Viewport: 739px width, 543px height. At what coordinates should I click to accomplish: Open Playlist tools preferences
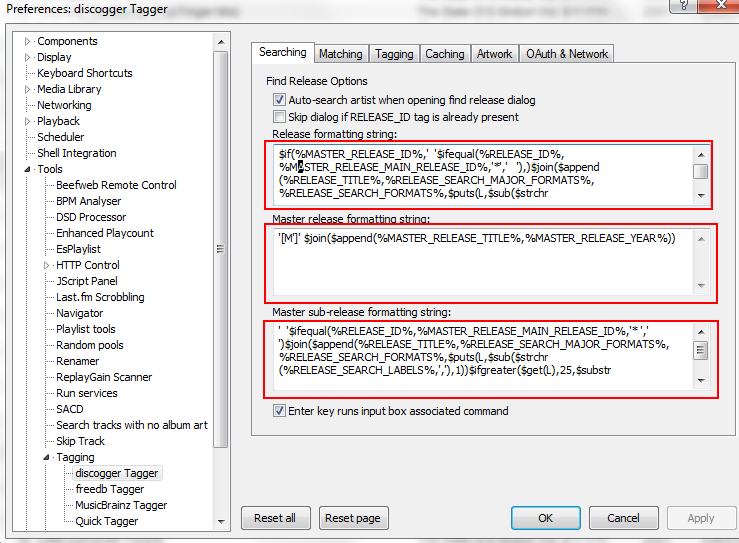86,329
